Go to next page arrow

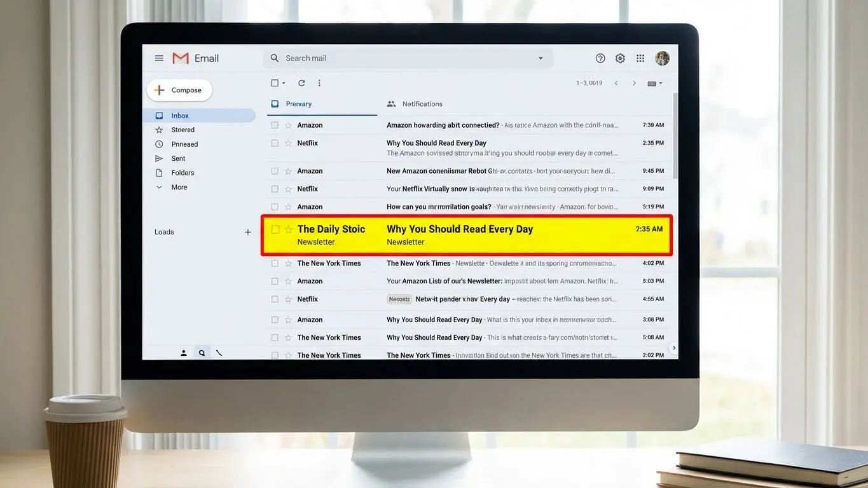point(634,83)
